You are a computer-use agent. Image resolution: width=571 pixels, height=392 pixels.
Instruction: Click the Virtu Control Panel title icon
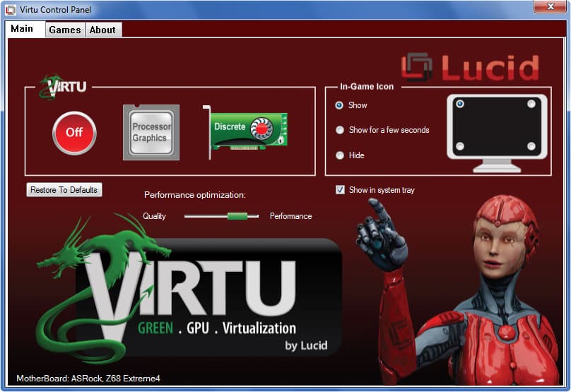[11, 10]
